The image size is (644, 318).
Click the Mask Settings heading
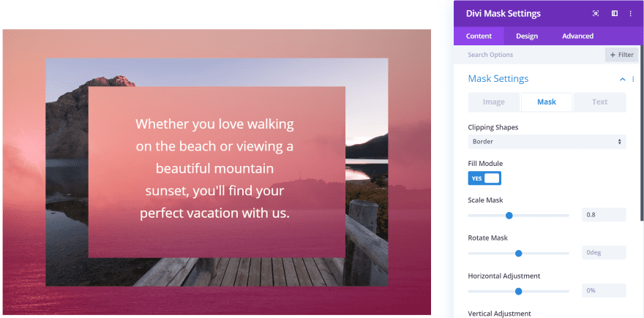point(498,78)
